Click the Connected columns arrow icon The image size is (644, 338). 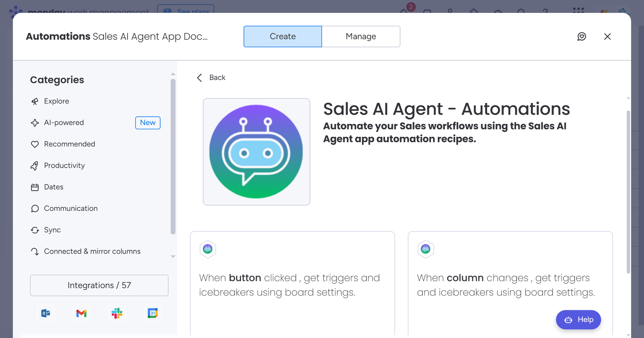pos(35,251)
